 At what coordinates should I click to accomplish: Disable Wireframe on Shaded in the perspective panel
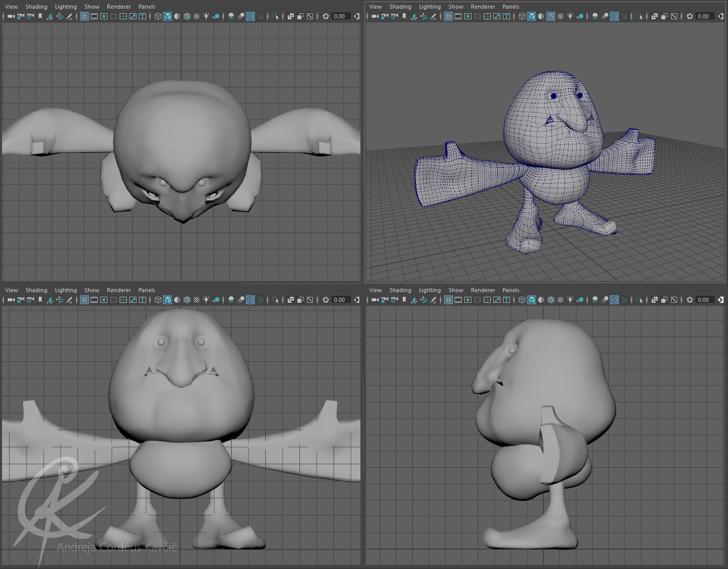[551, 16]
